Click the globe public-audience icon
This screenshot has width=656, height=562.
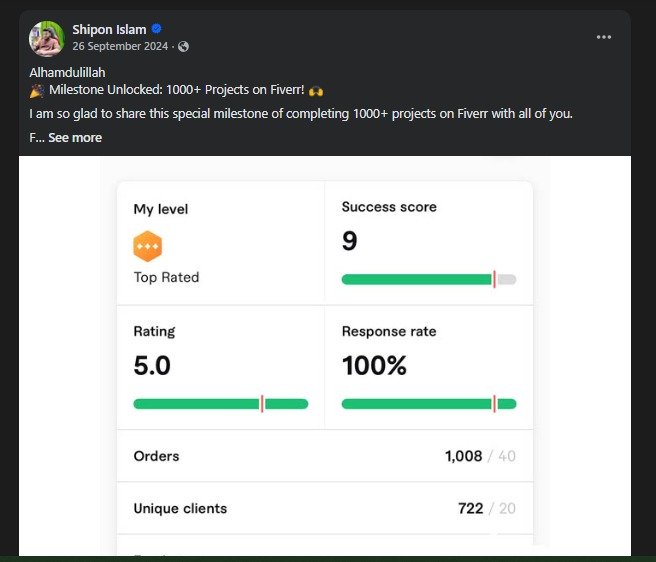point(183,46)
